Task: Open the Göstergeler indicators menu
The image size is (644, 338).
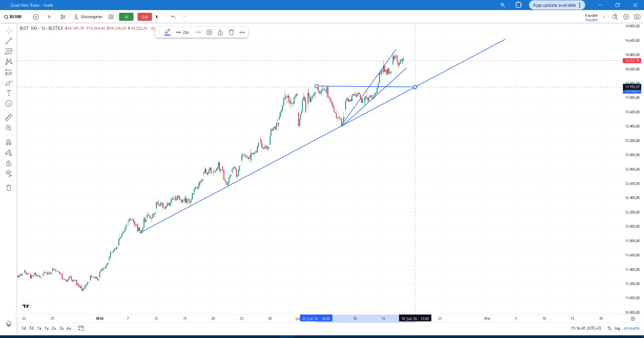Action: click(88, 17)
